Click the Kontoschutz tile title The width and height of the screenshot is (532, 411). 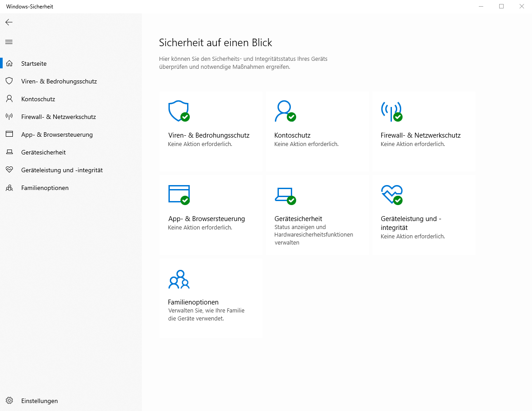(292, 135)
